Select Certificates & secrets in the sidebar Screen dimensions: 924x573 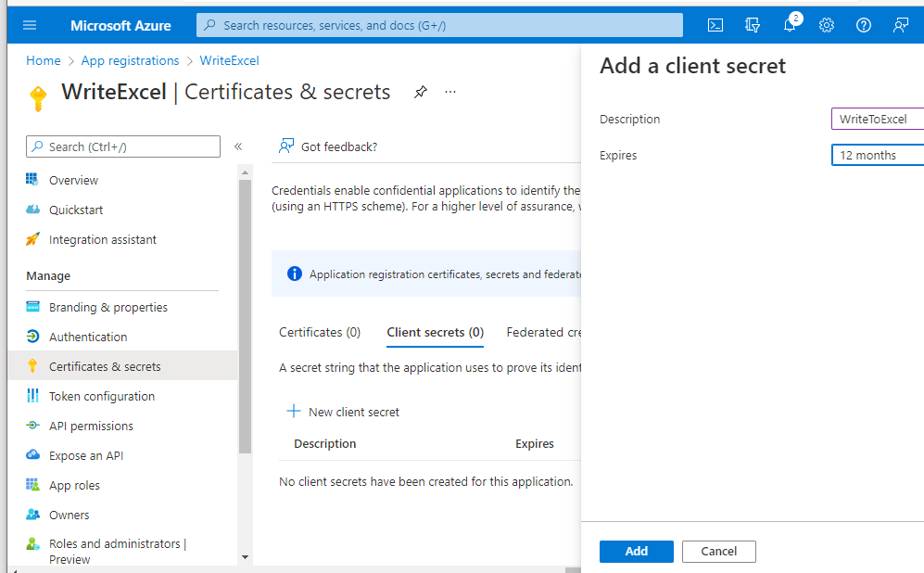[123, 366]
